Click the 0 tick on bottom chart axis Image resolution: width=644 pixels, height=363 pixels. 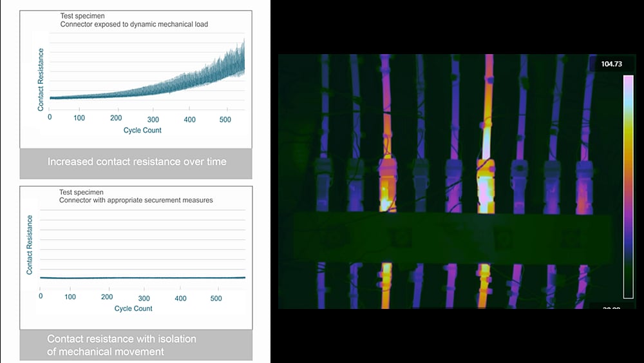coord(41,298)
